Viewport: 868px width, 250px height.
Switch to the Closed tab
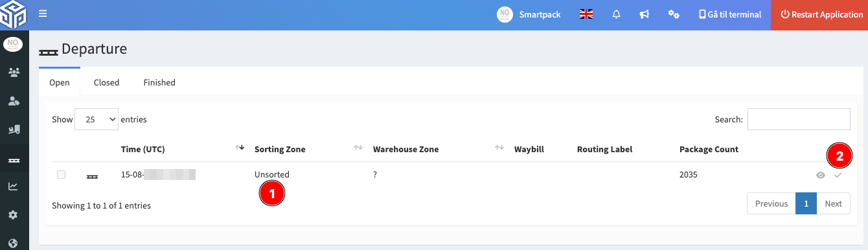click(x=106, y=82)
